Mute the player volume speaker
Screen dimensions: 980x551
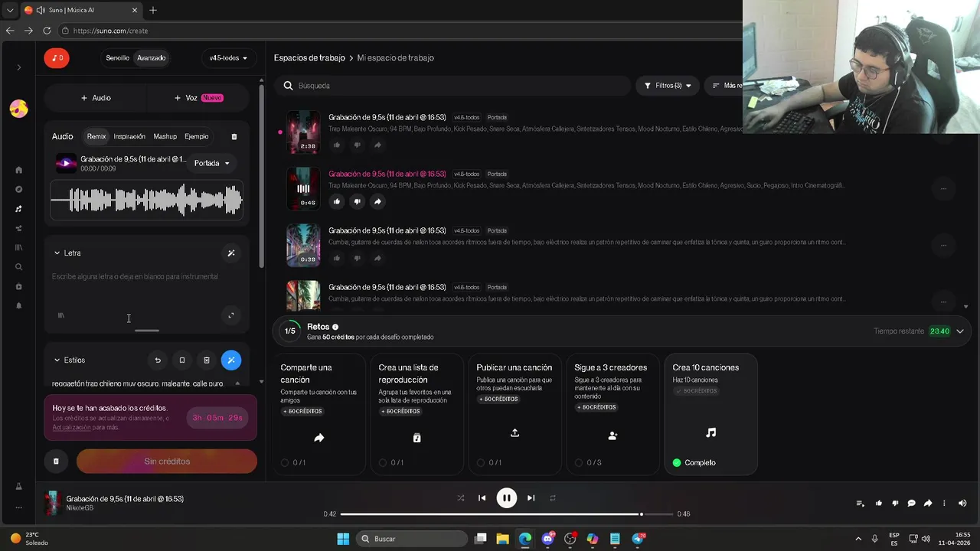[x=962, y=504]
